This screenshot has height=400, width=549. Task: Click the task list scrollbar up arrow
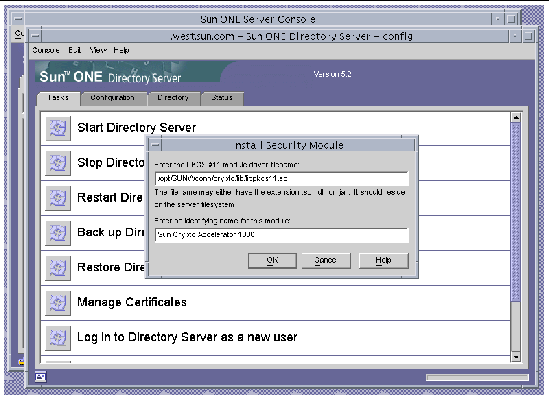516,118
